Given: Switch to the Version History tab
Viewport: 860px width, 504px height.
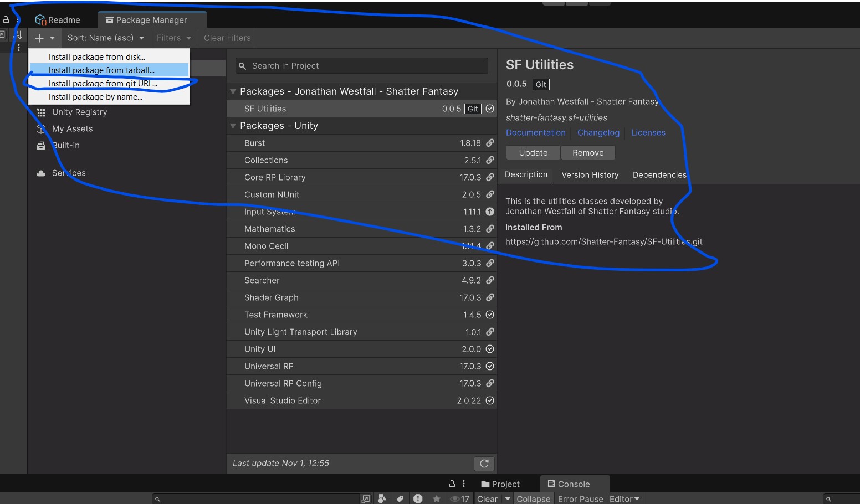Looking at the screenshot, I should click(590, 175).
